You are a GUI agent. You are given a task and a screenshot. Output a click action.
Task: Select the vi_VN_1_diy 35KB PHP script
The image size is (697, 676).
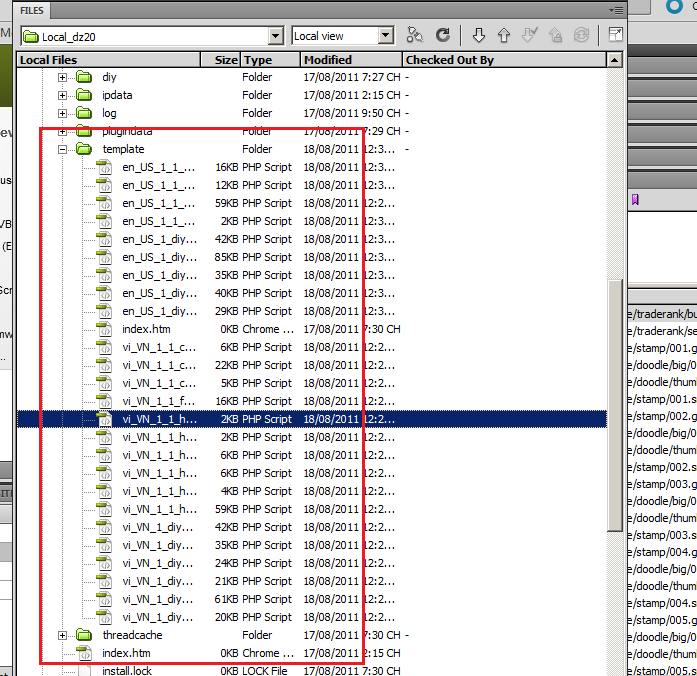pos(158,545)
